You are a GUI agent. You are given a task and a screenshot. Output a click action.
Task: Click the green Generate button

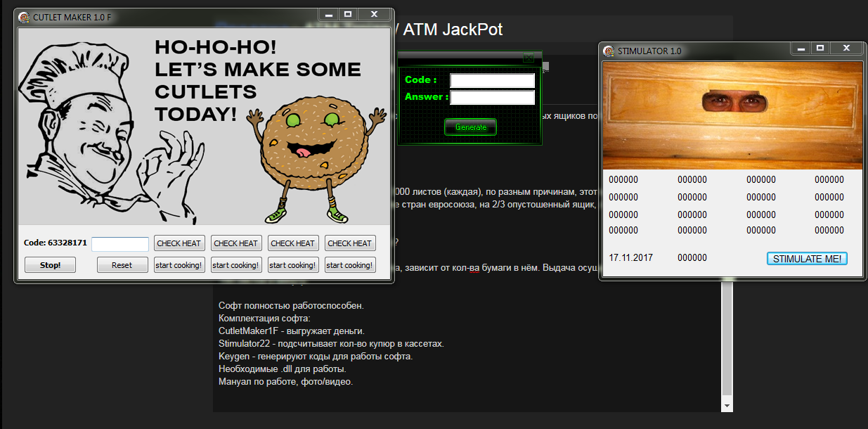[470, 127]
